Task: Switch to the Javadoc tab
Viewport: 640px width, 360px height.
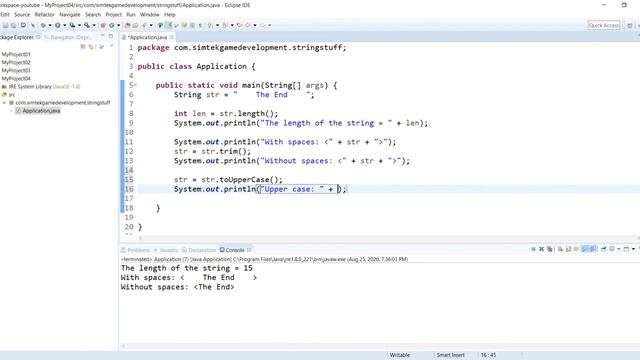Action: click(166, 250)
